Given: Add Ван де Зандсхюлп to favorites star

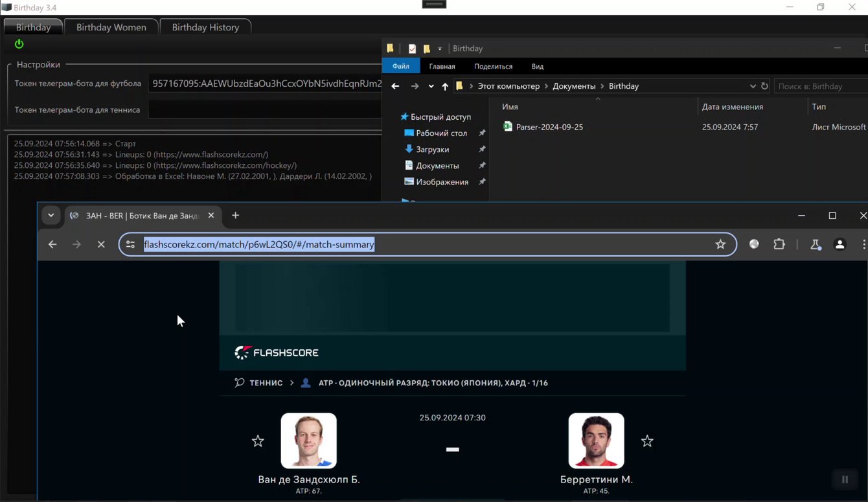Looking at the screenshot, I should [258, 441].
